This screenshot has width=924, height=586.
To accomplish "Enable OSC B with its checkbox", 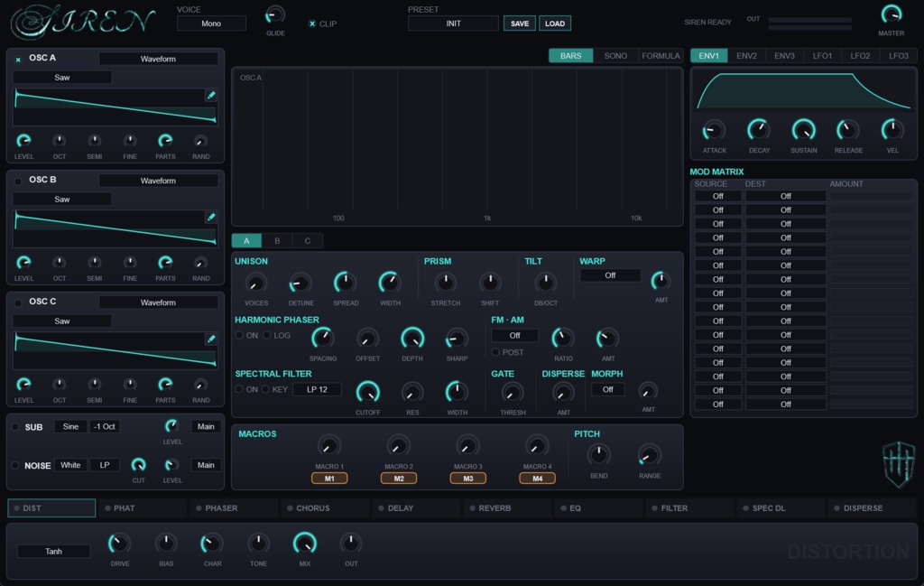I will [x=18, y=181].
